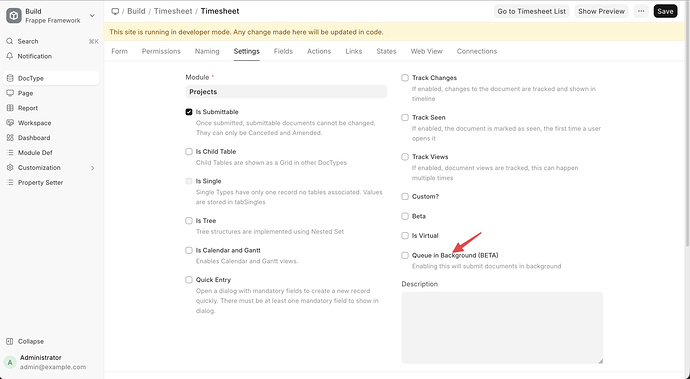Switch to the Web View tab
The height and width of the screenshot is (379, 690).
tap(426, 51)
